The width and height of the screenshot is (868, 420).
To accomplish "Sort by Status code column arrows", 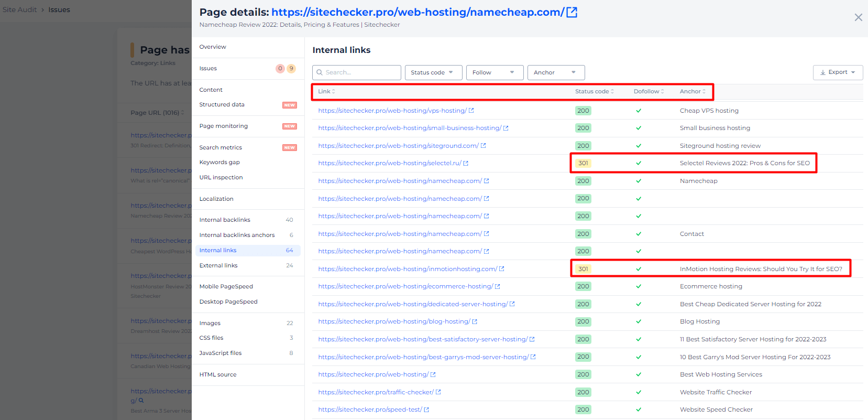I will pos(612,91).
